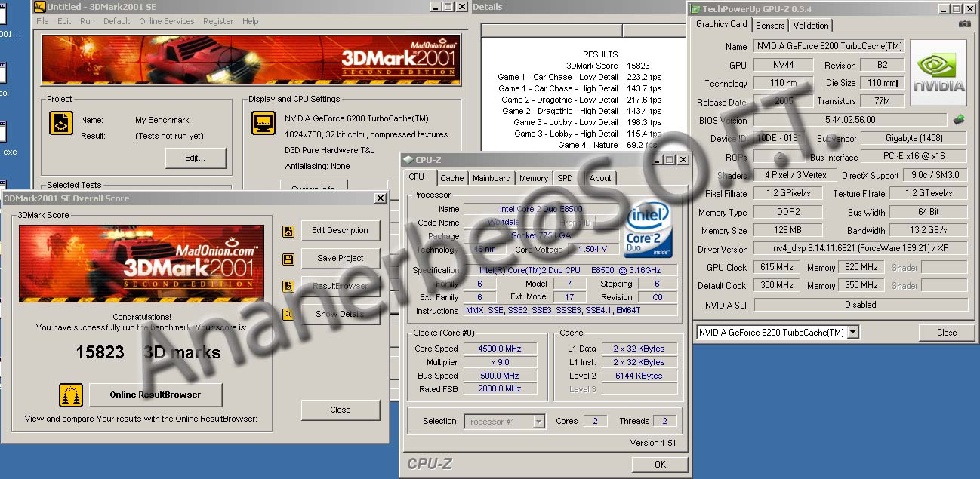Open the Processor #1 selection dropdown
Image resolution: width=980 pixels, height=479 pixels.
pyautogui.click(x=505, y=422)
